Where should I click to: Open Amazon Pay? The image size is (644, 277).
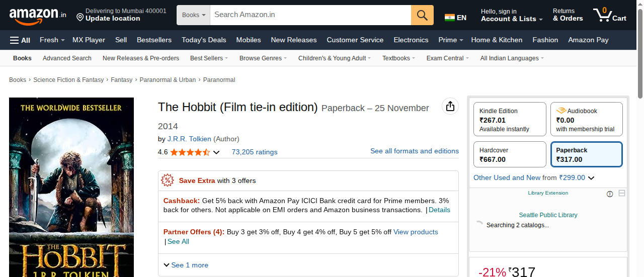click(x=588, y=40)
